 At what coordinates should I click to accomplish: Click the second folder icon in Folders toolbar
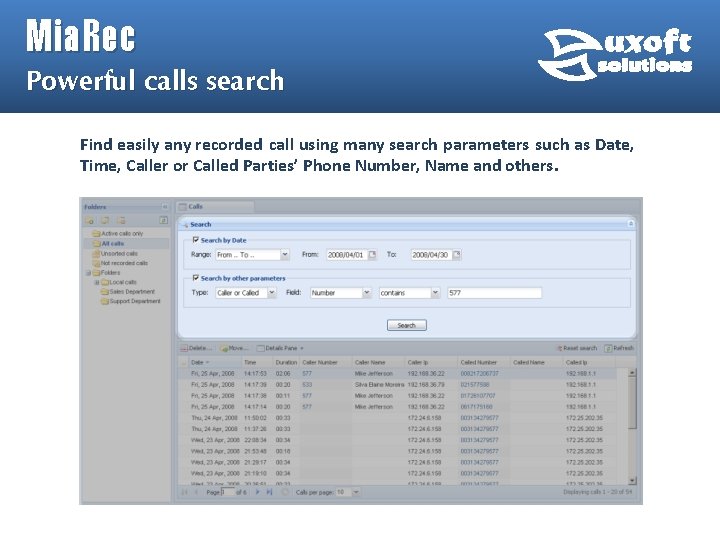(105, 220)
